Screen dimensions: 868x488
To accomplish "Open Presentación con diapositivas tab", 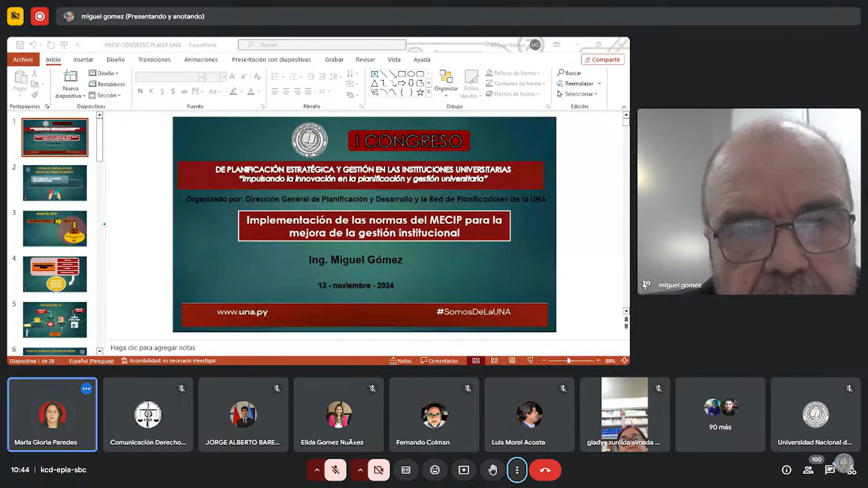I will coord(271,59).
